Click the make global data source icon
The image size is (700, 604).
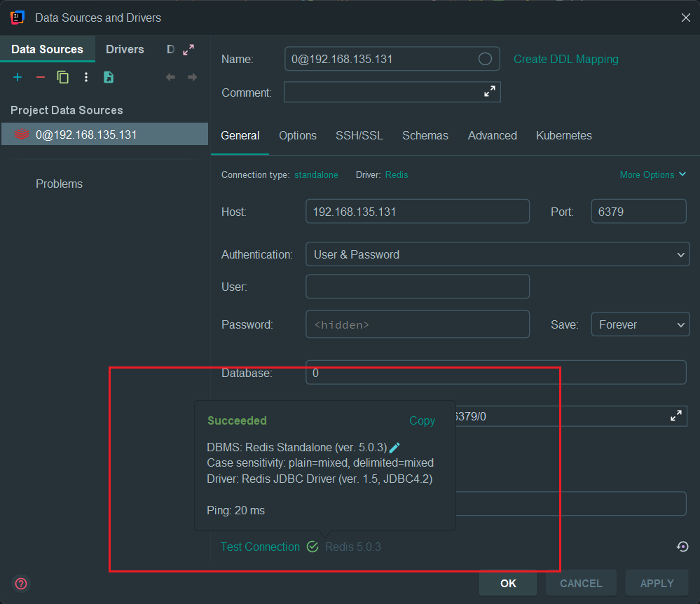[x=109, y=77]
